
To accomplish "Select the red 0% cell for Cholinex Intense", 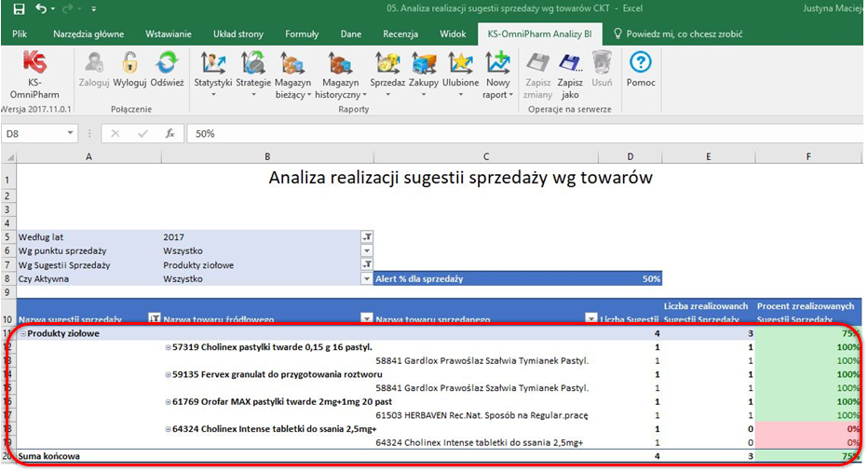I will (x=807, y=429).
